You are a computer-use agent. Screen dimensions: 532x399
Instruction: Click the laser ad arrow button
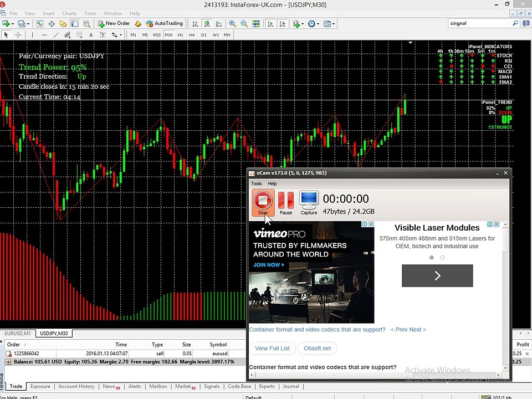point(437,275)
